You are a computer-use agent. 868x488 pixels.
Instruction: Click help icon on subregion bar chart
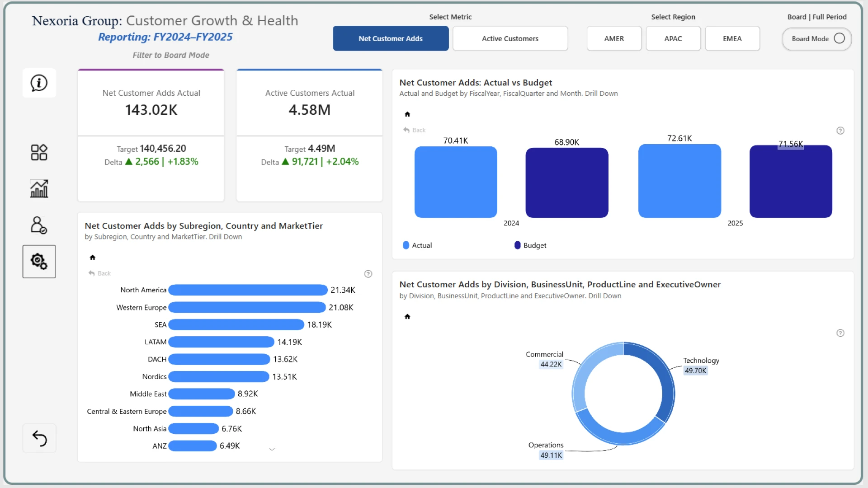pyautogui.click(x=368, y=274)
